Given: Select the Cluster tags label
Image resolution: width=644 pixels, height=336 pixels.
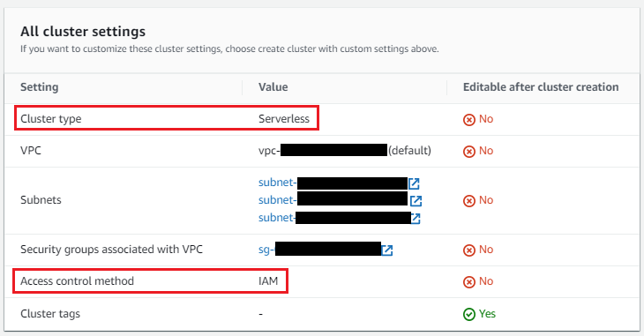Looking at the screenshot, I should [x=50, y=314].
